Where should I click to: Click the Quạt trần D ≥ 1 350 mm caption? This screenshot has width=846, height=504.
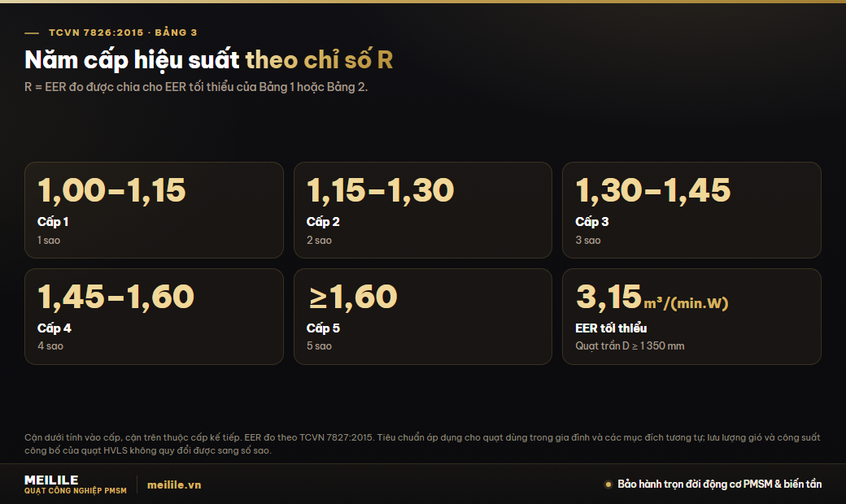pos(630,346)
